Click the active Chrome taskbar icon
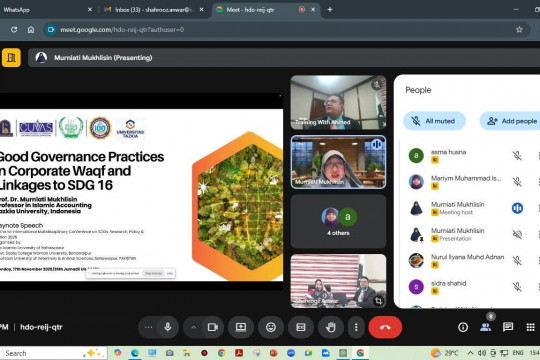Screen dimensions: 540x360 [360, 353]
